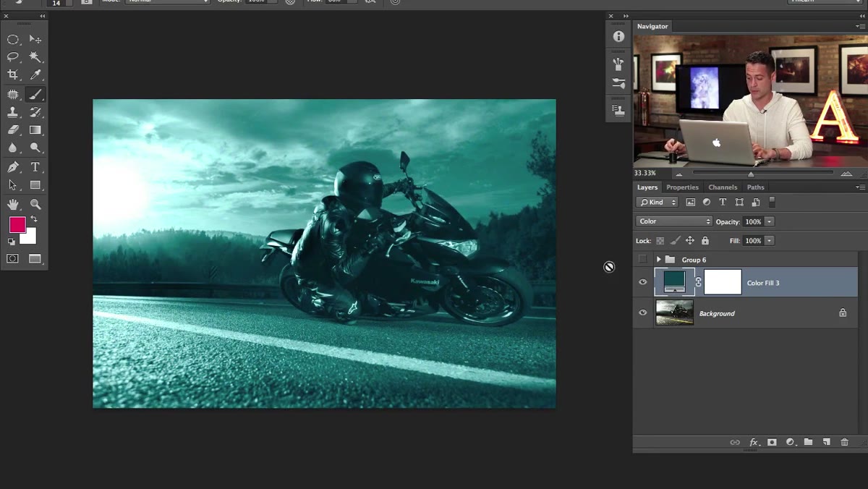Viewport: 868px width, 489px height.
Task: Select the Dodge tool
Action: coord(35,148)
